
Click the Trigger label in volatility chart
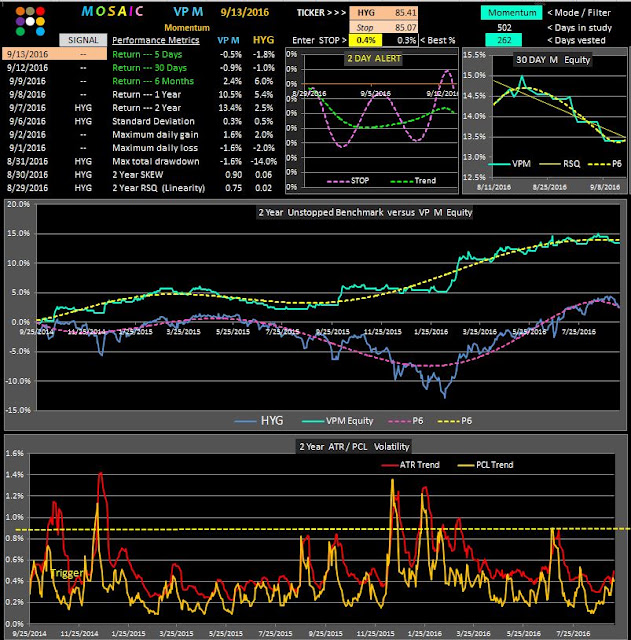pos(67,573)
